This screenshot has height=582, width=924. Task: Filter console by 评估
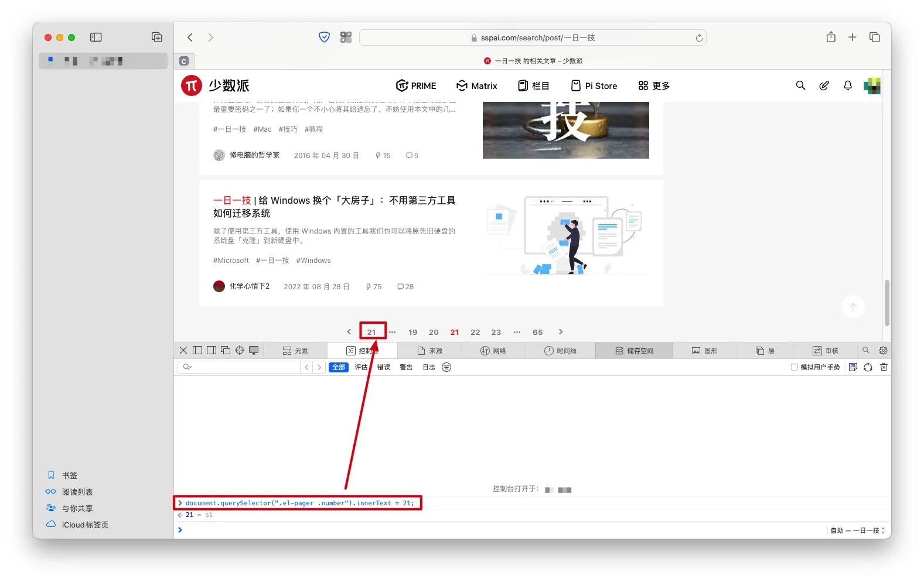(x=361, y=367)
